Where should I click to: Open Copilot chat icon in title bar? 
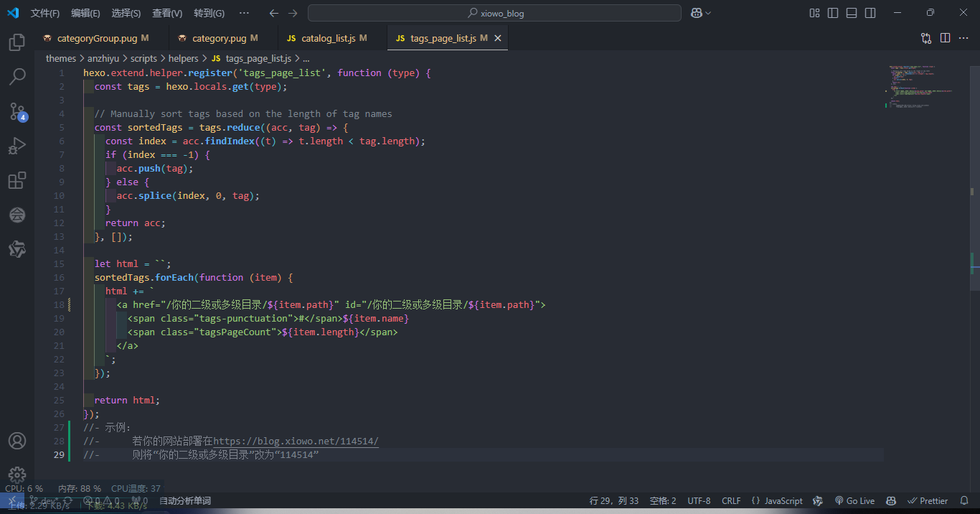[696, 13]
